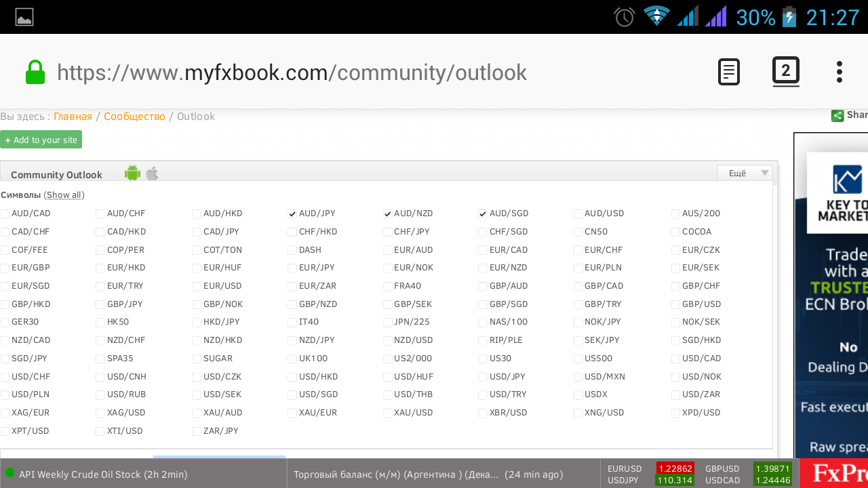This screenshot has width=868, height=488.
Task: Enable the USD/CHF checkbox
Action: click(x=5, y=378)
